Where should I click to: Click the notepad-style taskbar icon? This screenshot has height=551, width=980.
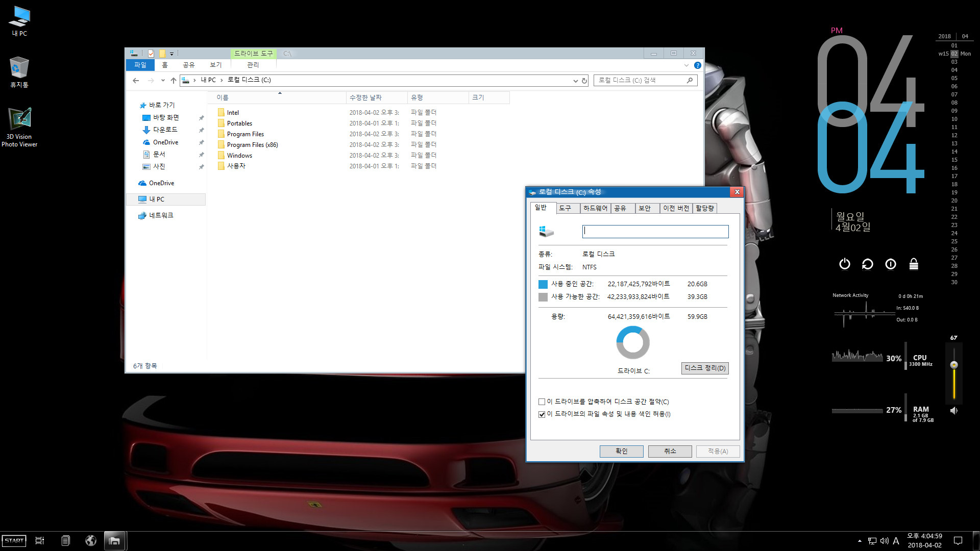tap(65, 541)
